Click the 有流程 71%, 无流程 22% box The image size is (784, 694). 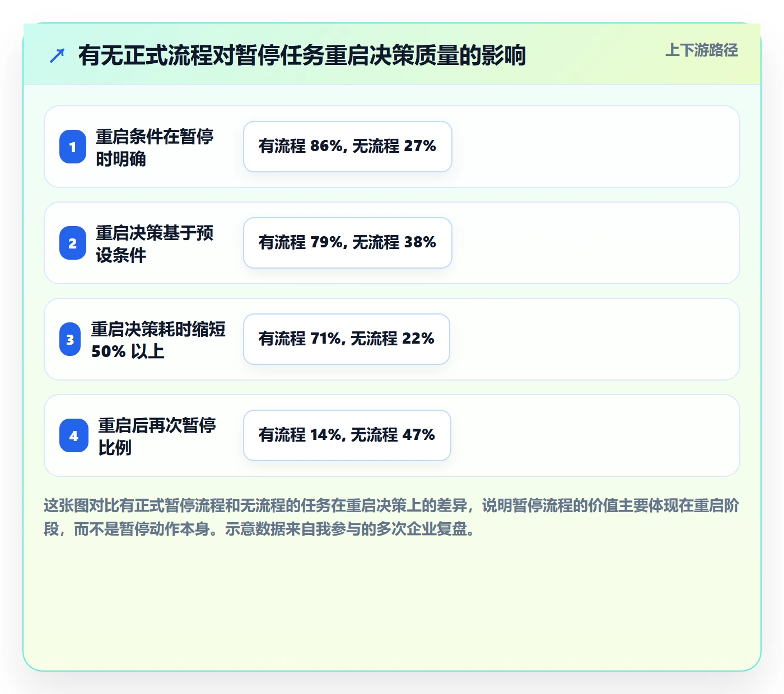[347, 339]
